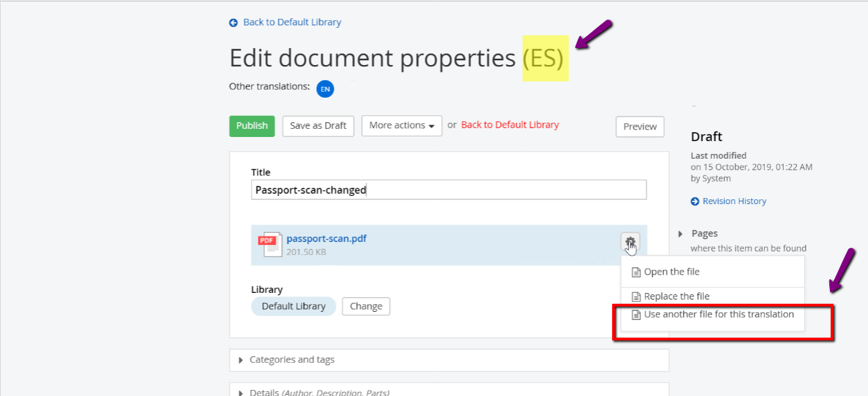868x396 pixels.
Task: Expand the Categories and tags section
Action: (449, 360)
